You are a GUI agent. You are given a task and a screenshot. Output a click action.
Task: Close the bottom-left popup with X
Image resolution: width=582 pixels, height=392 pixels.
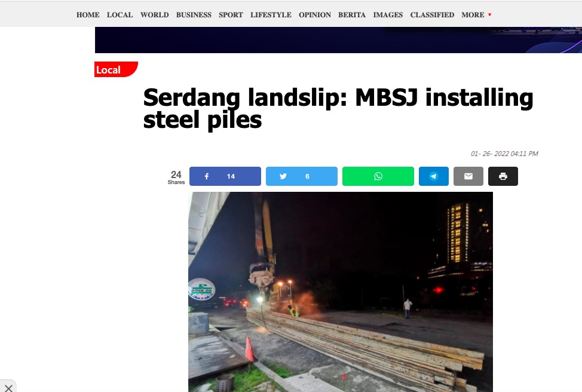tap(8, 388)
